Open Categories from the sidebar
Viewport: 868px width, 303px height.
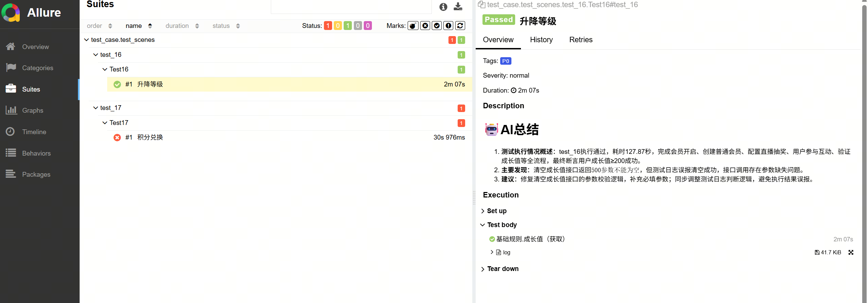click(x=37, y=68)
